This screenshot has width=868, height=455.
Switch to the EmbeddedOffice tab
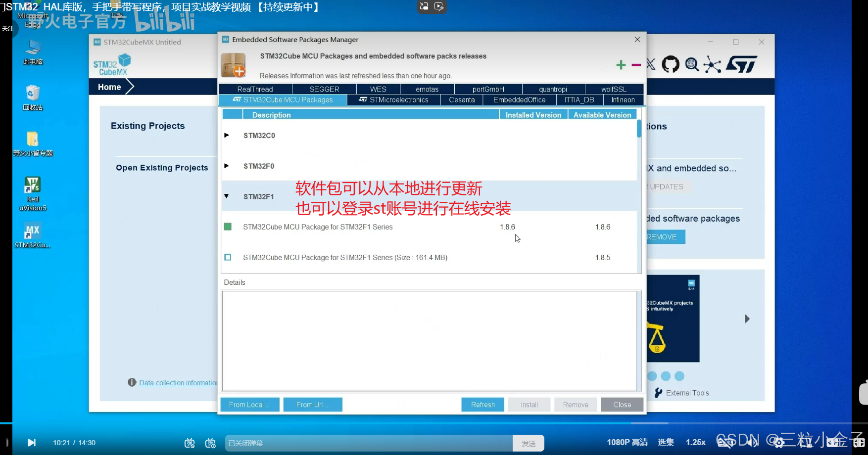pyautogui.click(x=520, y=100)
